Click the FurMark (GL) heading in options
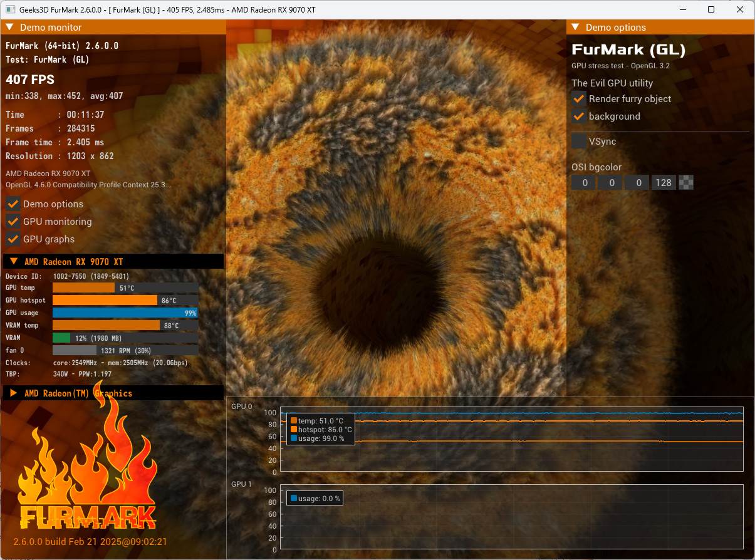This screenshot has width=755, height=560. point(628,49)
